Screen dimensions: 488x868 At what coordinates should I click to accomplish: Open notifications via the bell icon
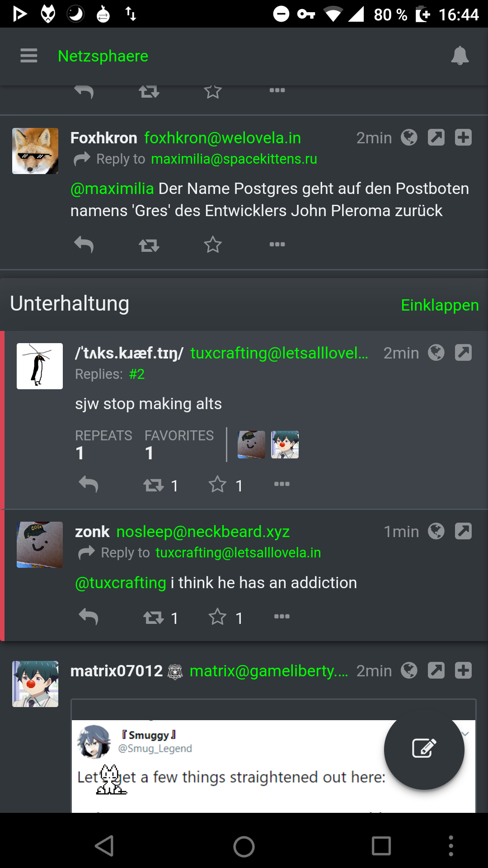(460, 56)
